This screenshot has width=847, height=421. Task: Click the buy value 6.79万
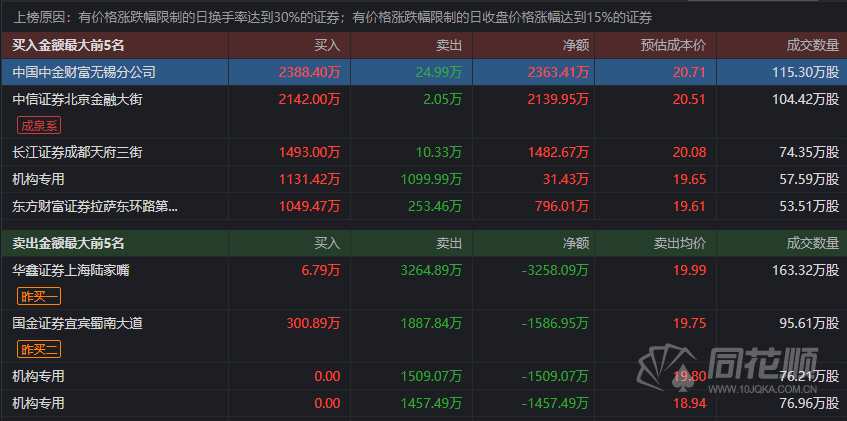321,270
